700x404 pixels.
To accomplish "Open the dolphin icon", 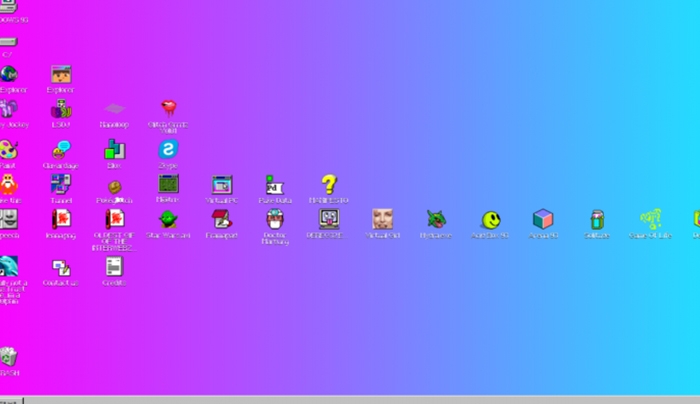I will [8, 267].
